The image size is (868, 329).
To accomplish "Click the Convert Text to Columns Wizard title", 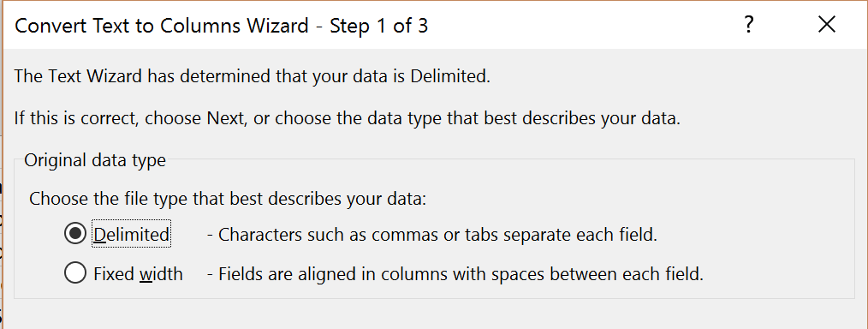I will (x=221, y=26).
